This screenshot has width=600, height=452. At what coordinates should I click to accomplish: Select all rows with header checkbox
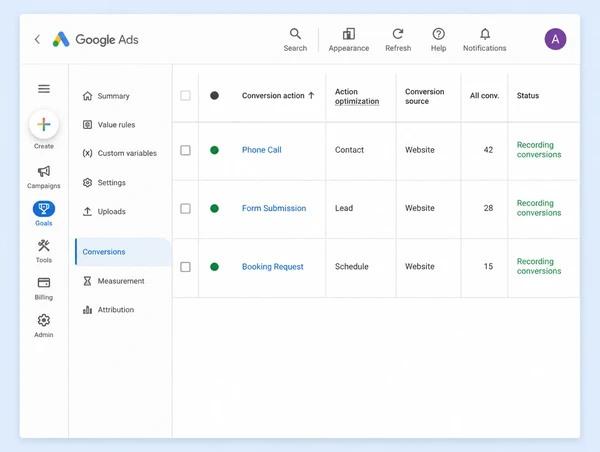(x=185, y=95)
